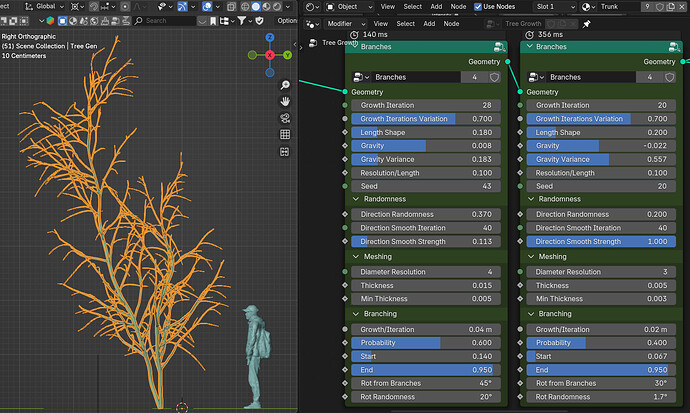The image size is (690, 413).
Task: Click the pin icon beside Tree Growth
Action: coord(586,24)
